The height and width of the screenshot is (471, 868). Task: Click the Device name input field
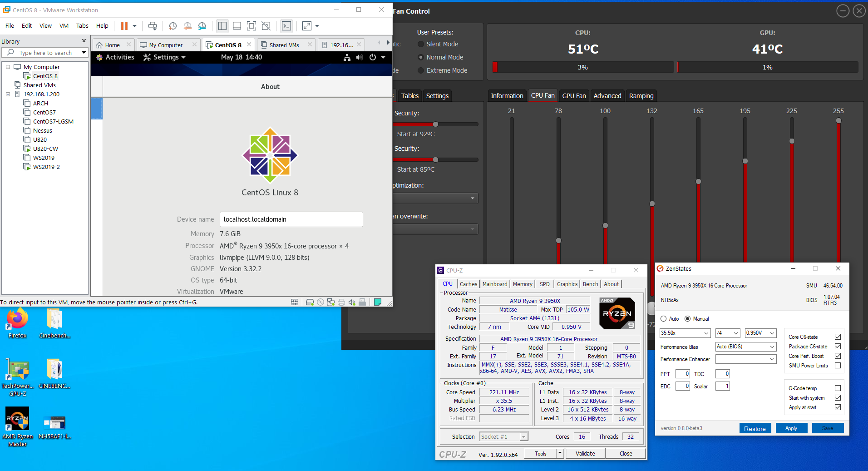click(291, 219)
